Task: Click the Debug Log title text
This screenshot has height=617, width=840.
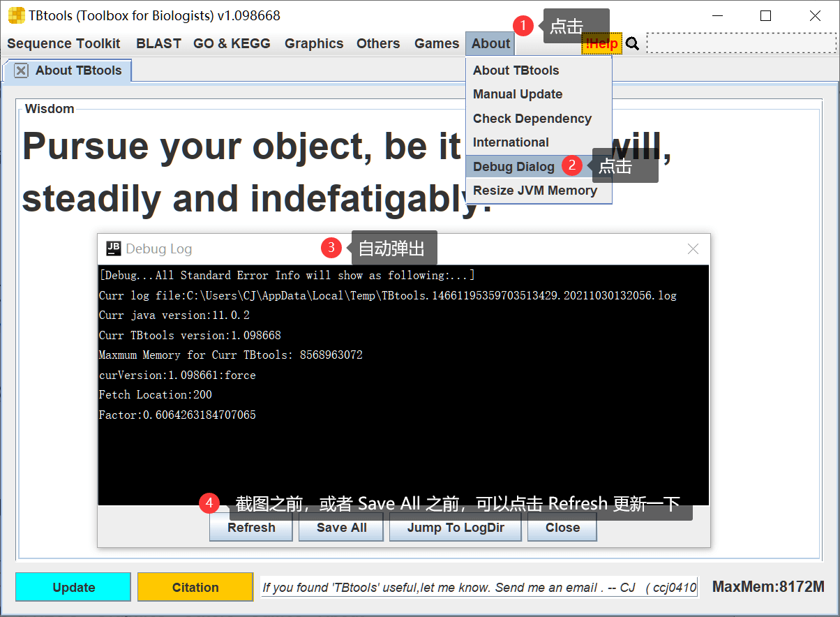Action: click(158, 249)
